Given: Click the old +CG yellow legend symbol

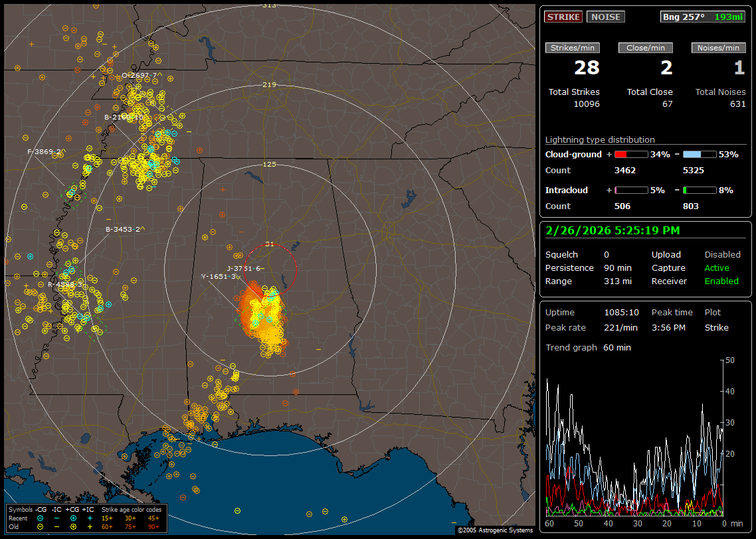Looking at the screenshot, I should pos(73,526).
